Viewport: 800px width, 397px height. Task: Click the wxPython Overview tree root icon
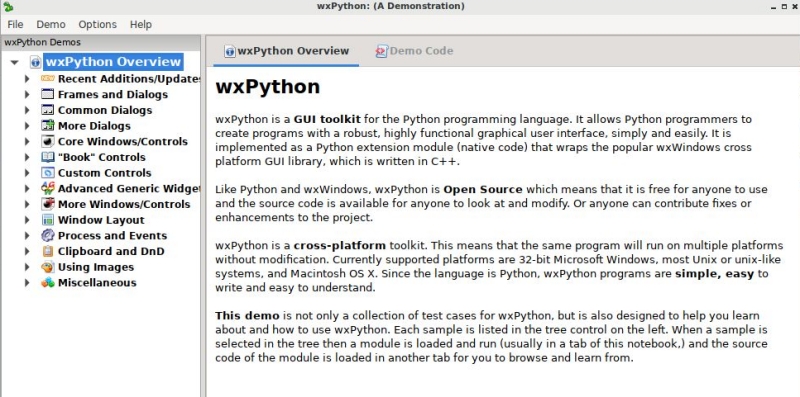pos(35,62)
